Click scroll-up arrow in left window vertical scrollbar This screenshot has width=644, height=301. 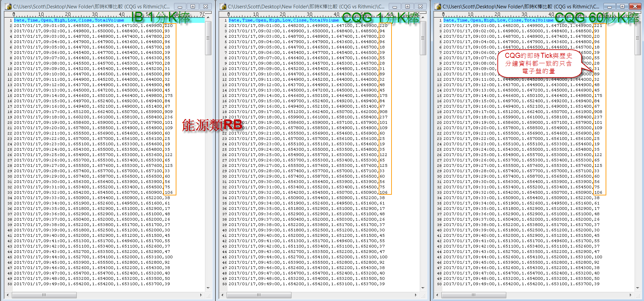pyautogui.click(x=208, y=17)
